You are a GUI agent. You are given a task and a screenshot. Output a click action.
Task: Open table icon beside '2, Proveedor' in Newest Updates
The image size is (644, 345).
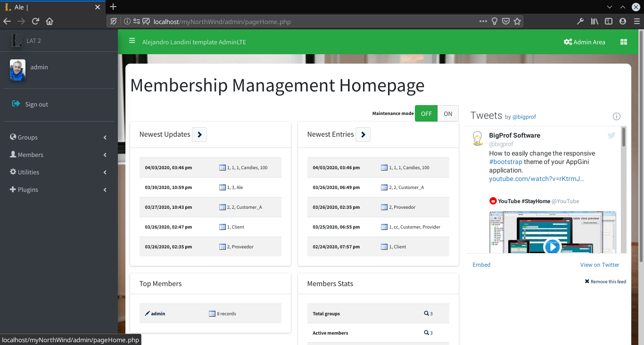coord(223,247)
